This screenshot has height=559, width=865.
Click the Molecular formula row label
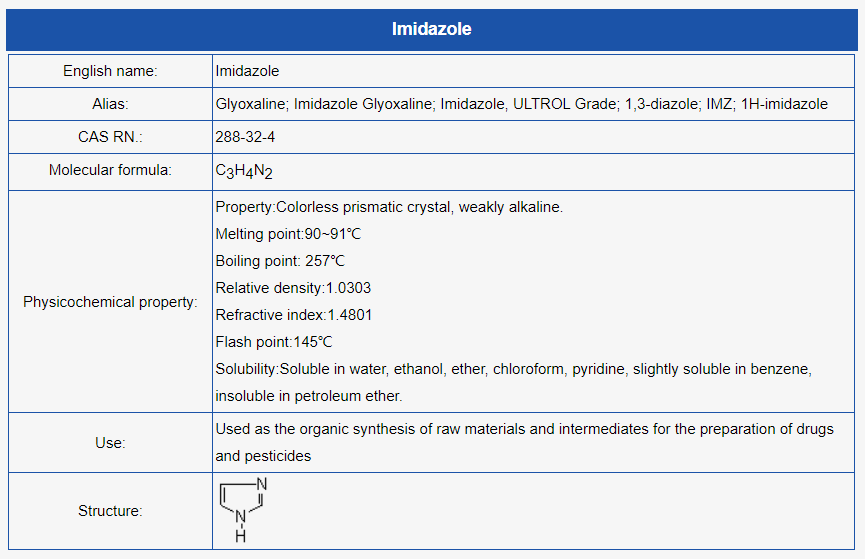coord(110,170)
